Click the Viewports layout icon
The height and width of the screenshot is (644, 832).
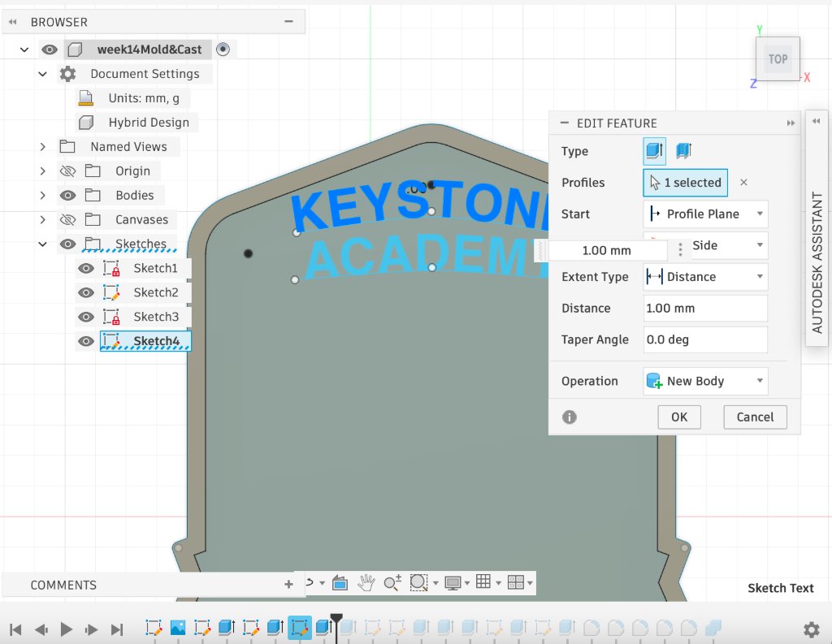(x=516, y=582)
